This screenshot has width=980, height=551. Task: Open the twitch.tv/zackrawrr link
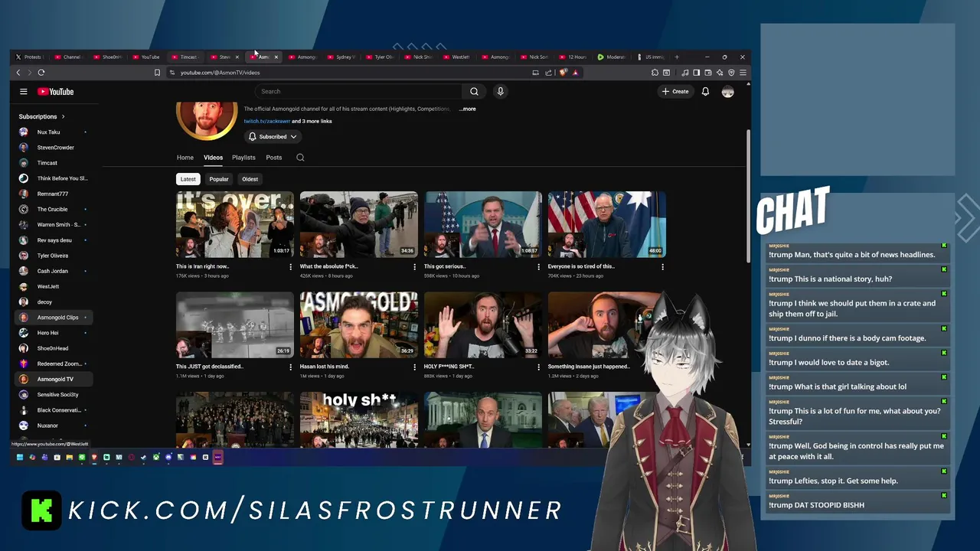266,121
